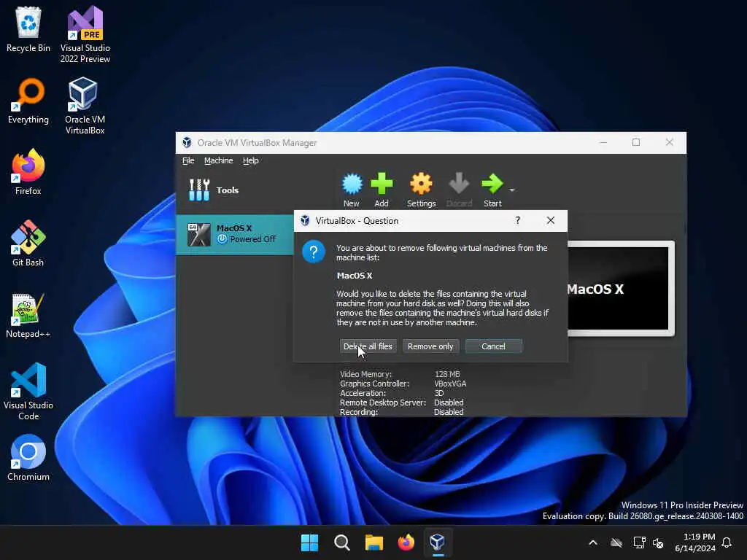747x560 pixels.
Task: Click Cancel in the Question dialog
Action: (494, 346)
